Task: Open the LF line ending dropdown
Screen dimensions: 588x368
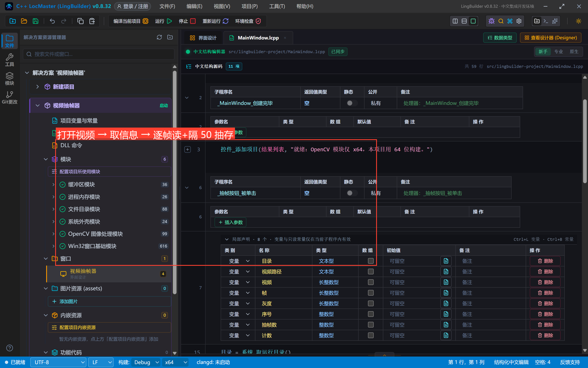Action: (101, 362)
